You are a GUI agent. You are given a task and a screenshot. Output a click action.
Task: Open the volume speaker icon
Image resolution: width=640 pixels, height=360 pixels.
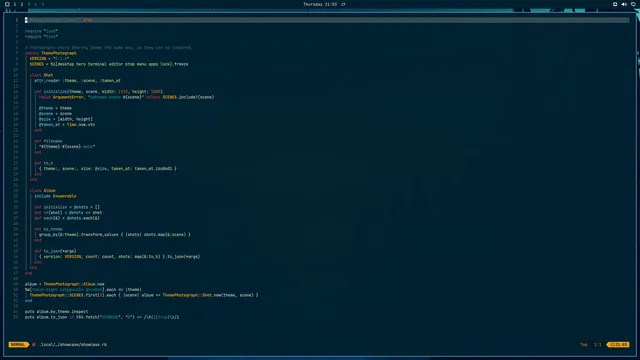(624, 4)
